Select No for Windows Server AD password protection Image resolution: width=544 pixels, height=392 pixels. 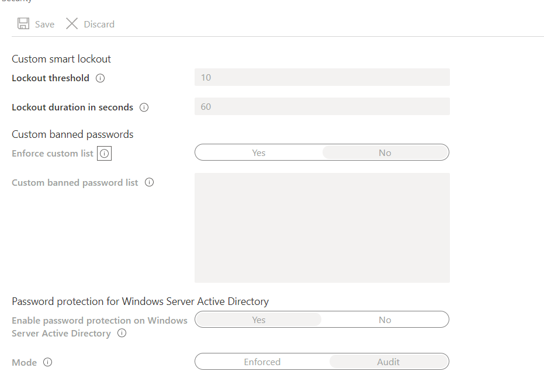[x=384, y=320]
